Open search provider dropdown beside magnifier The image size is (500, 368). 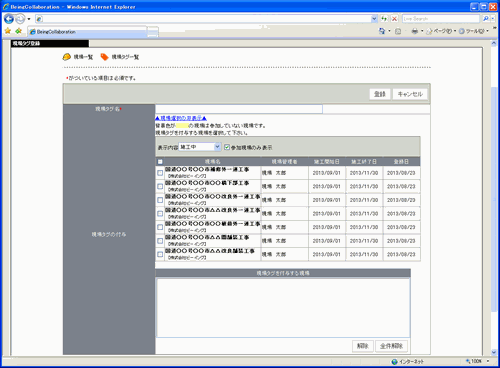[493, 19]
